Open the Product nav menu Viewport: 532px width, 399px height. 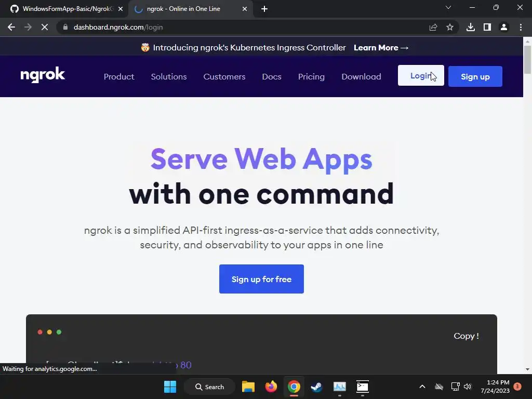119,77
